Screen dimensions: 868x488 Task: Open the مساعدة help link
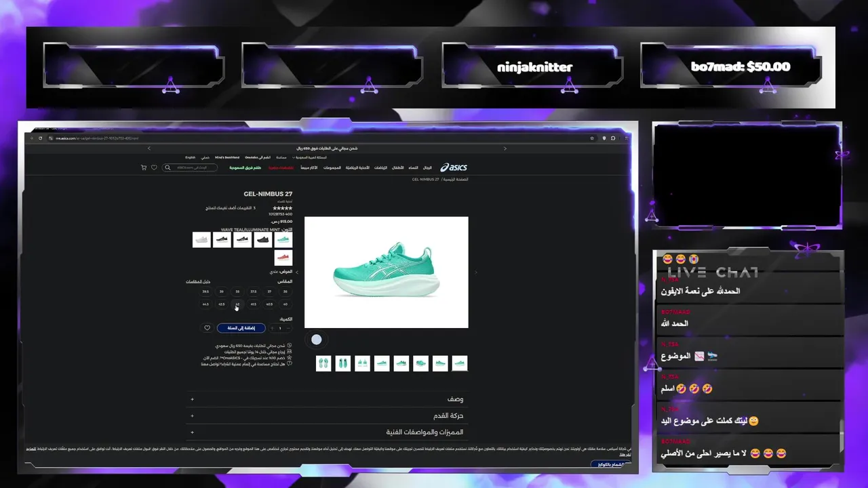[281, 157]
